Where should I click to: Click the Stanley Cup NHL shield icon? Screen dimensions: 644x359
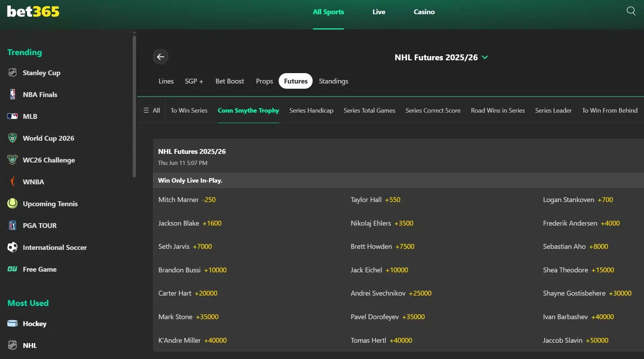click(x=12, y=72)
